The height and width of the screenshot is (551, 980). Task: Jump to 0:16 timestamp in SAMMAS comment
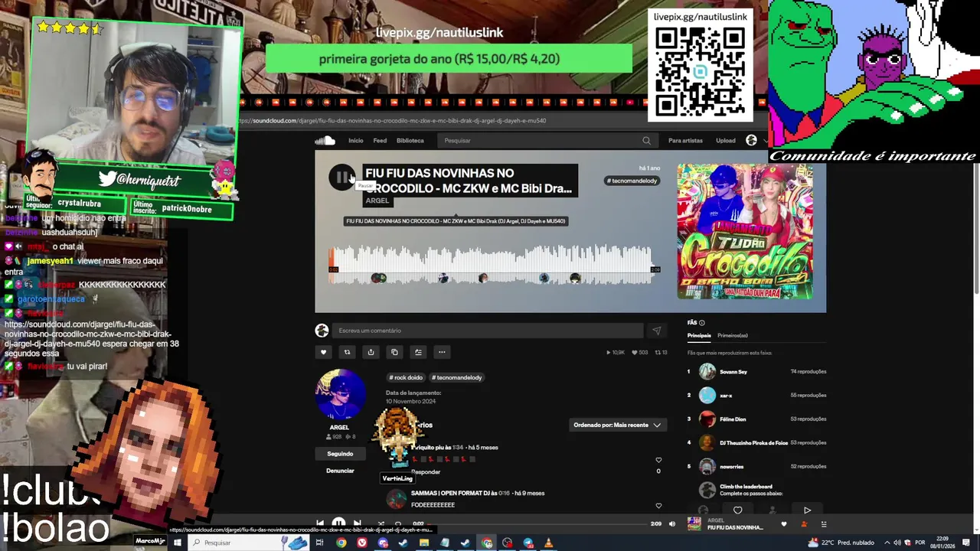[505, 494]
